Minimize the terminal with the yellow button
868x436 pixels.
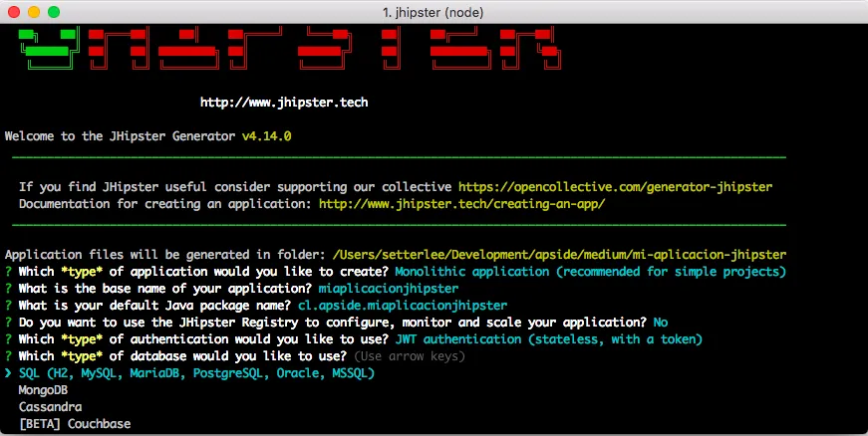coord(34,12)
